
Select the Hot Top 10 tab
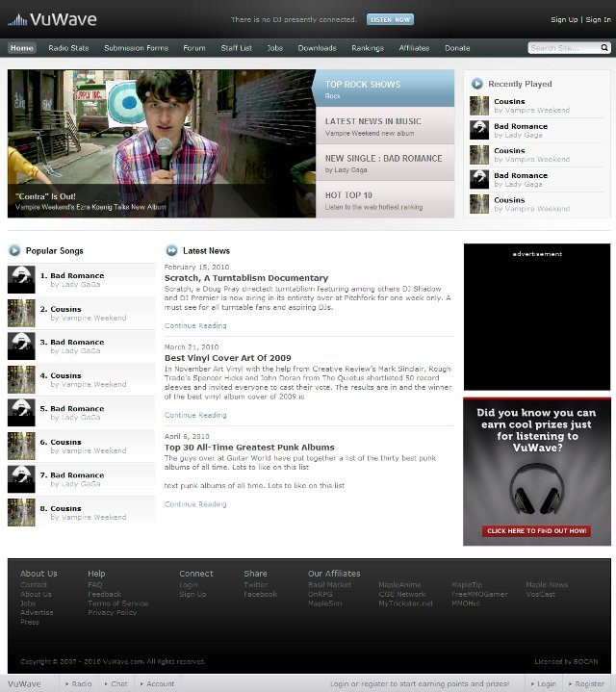pos(385,199)
